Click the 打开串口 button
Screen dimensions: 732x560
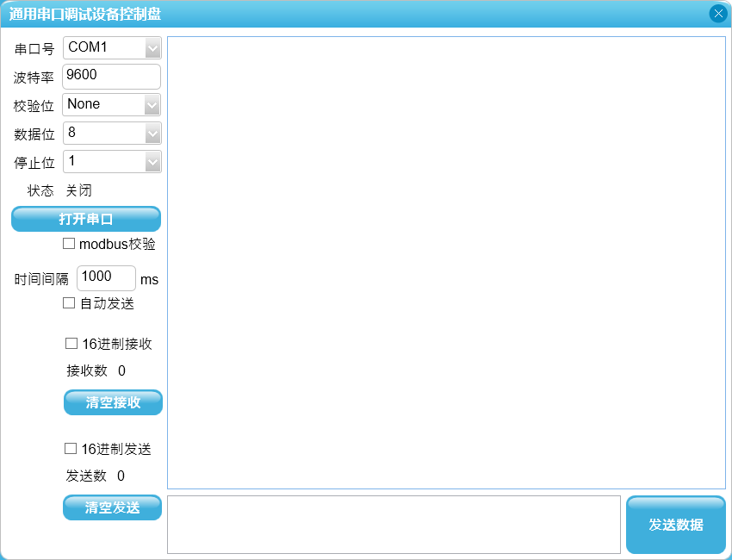coord(86,219)
